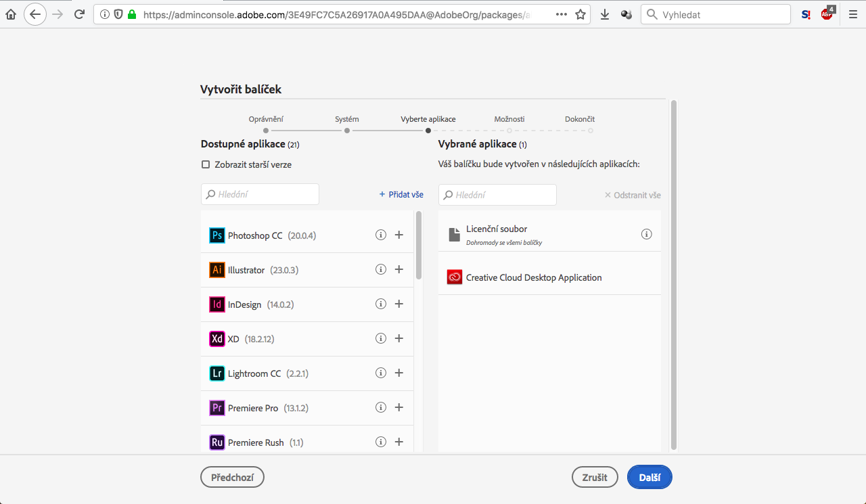Click Odstranit vše to remove all
The width and height of the screenshot is (866, 504).
[x=633, y=195]
